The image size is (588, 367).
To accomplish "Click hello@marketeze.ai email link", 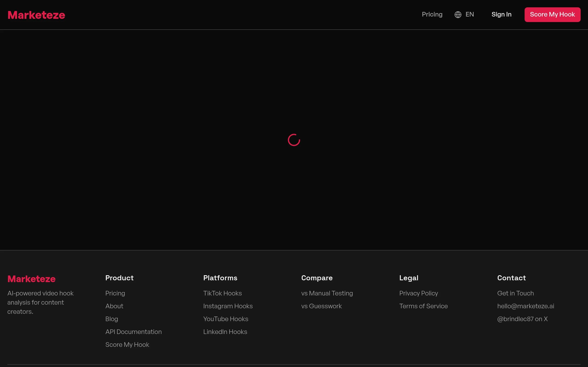I will click(526, 306).
